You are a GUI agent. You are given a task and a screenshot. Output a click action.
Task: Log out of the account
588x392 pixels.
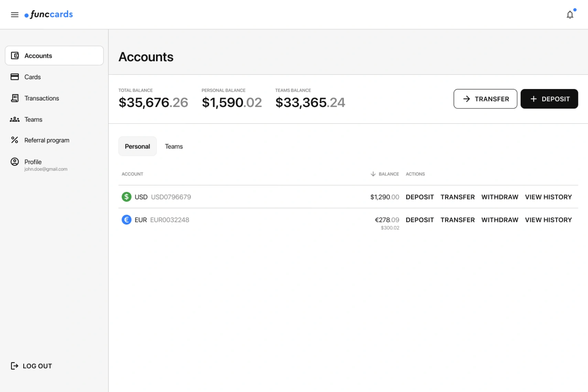pyautogui.click(x=32, y=366)
